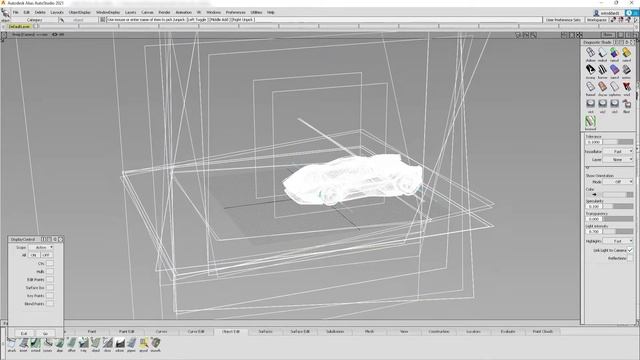
Task: Select the attach tool in Object Edit shelf
Action: coord(11,343)
